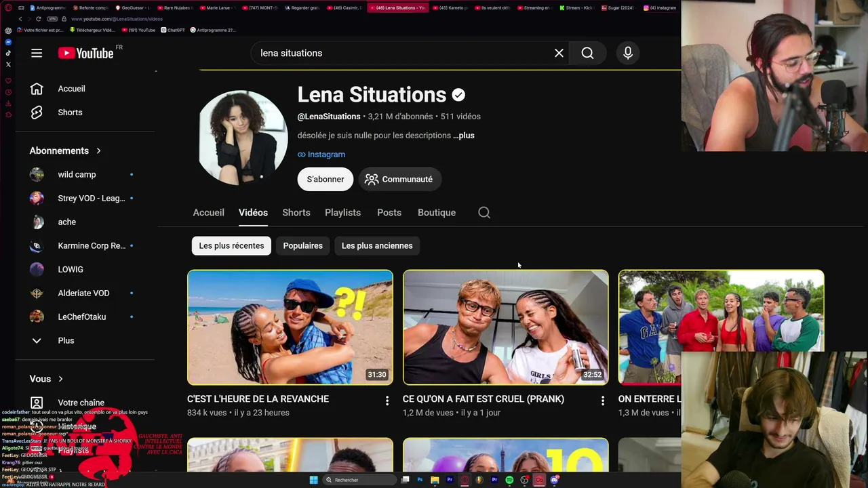Switch to the GeoGuessr browser tab
Image resolution: width=868 pixels, height=488 pixels.
pos(133,7)
